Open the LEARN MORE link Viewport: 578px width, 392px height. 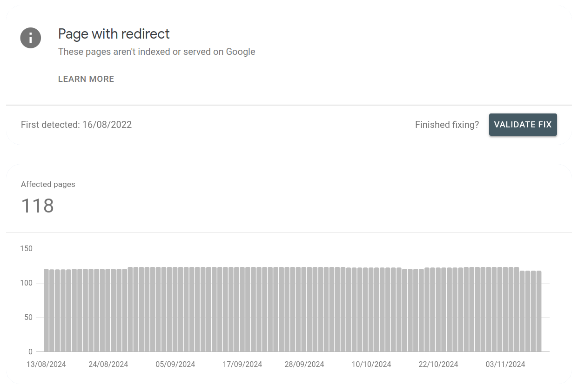point(86,79)
